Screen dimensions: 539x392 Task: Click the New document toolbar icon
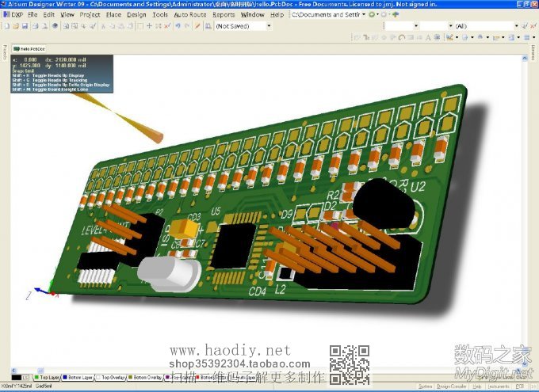6,26
